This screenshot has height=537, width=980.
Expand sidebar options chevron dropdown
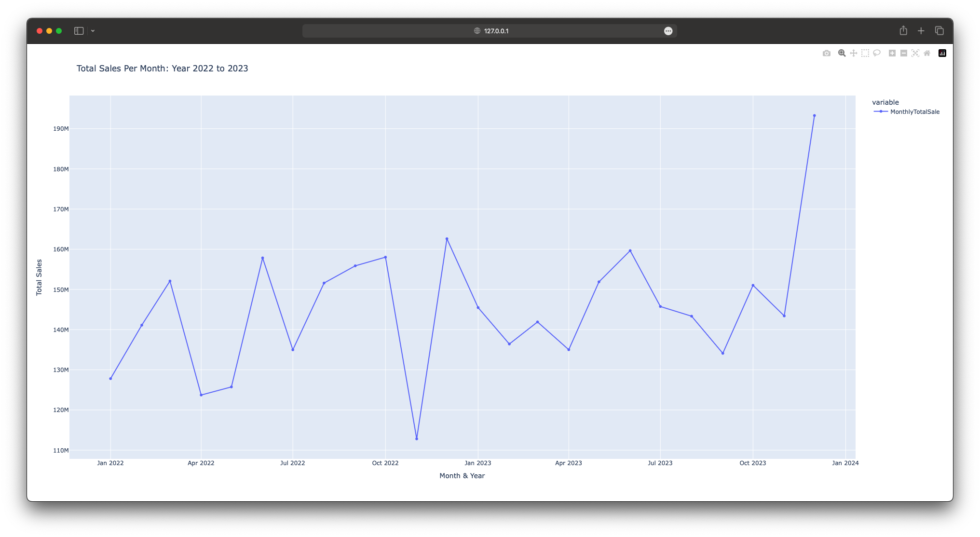(x=93, y=31)
